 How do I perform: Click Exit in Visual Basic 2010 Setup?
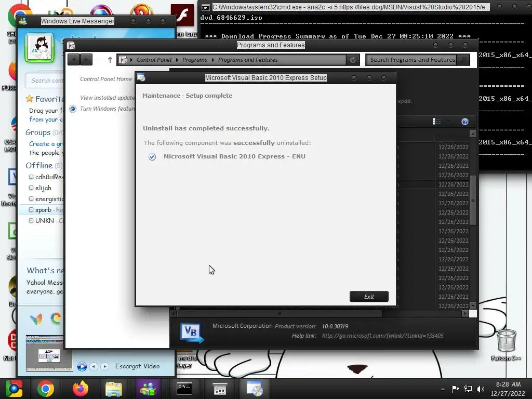point(369,297)
